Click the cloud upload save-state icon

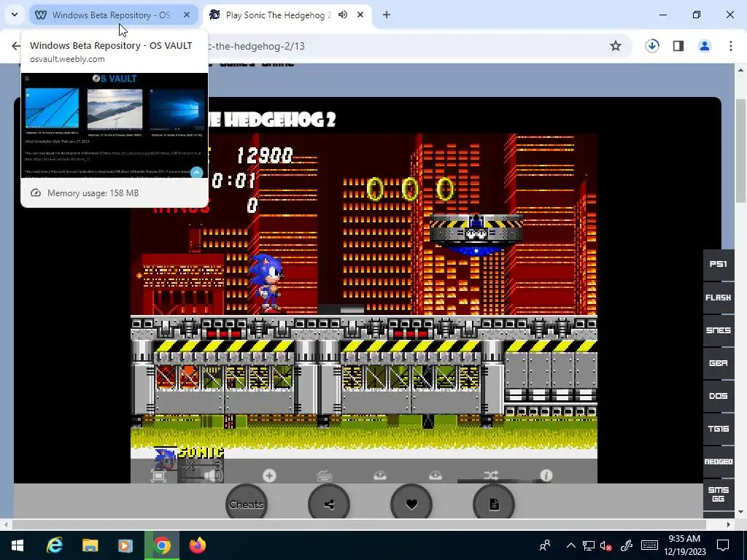point(379,475)
